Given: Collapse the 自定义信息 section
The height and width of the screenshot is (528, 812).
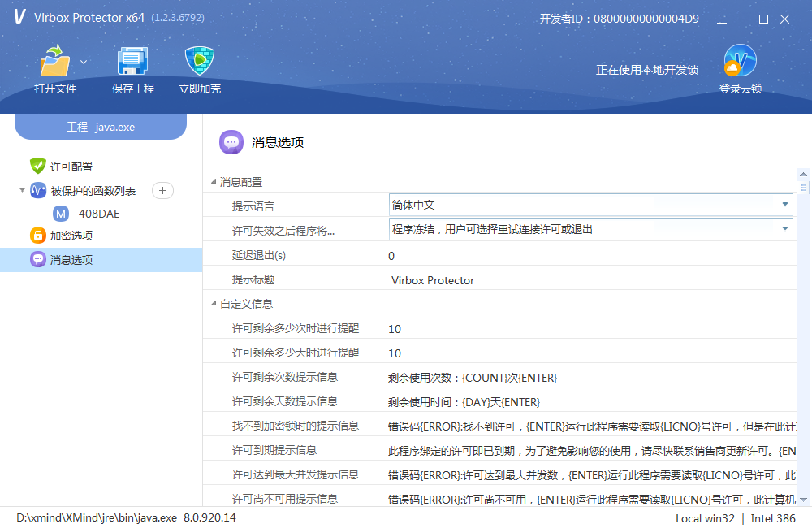Looking at the screenshot, I should (x=214, y=303).
